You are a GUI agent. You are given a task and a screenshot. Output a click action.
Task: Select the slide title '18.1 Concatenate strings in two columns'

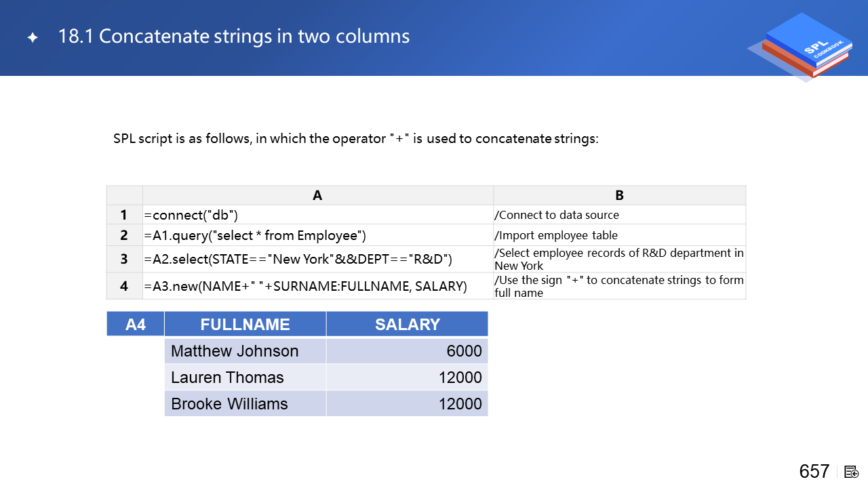pyautogui.click(x=234, y=36)
